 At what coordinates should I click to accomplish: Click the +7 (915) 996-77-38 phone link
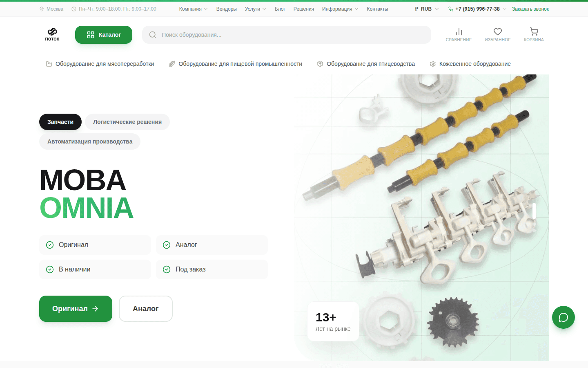(x=477, y=9)
